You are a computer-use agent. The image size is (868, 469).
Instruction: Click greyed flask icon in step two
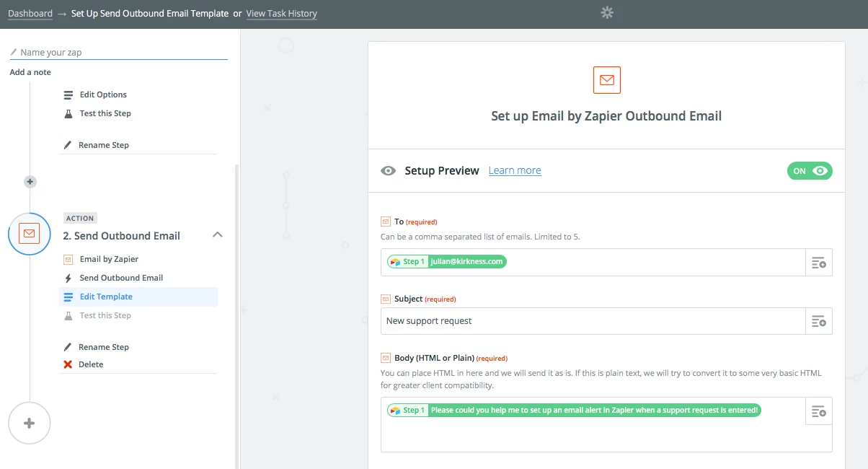coord(68,315)
